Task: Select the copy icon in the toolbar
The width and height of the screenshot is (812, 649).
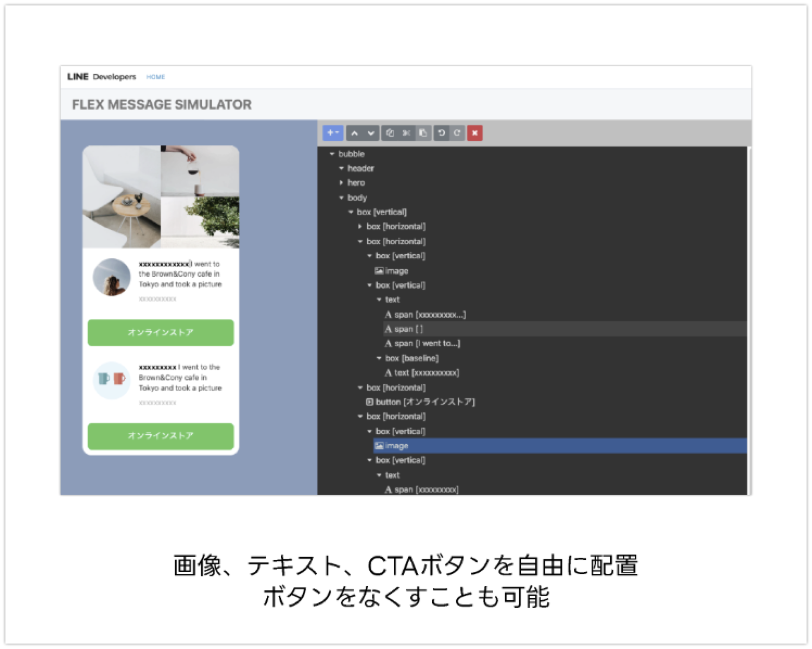Action: [390, 133]
